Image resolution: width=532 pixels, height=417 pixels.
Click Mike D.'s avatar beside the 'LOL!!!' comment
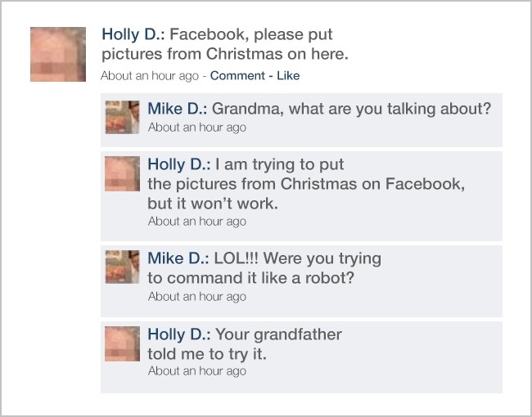pyautogui.click(x=123, y=268)
